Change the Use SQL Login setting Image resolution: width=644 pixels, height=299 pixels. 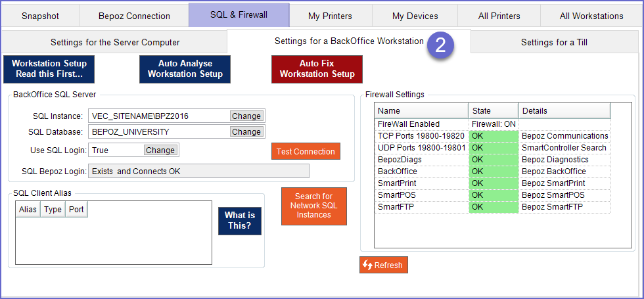click(160, 150)
